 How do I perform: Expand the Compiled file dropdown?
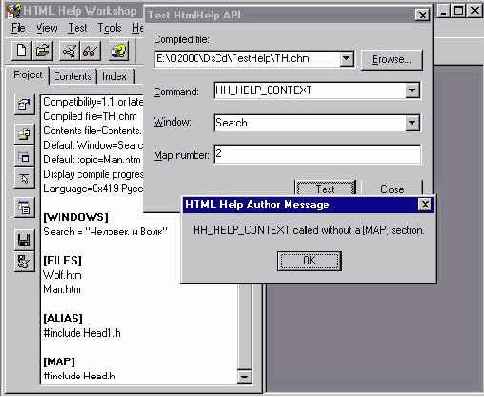pyautogui.click(x=346, y=59)
